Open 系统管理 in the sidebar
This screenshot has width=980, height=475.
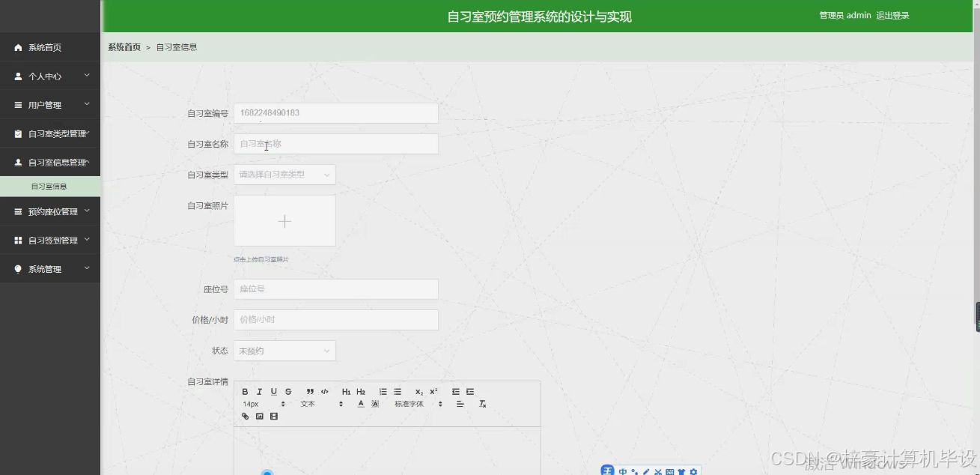pos(50,269)
